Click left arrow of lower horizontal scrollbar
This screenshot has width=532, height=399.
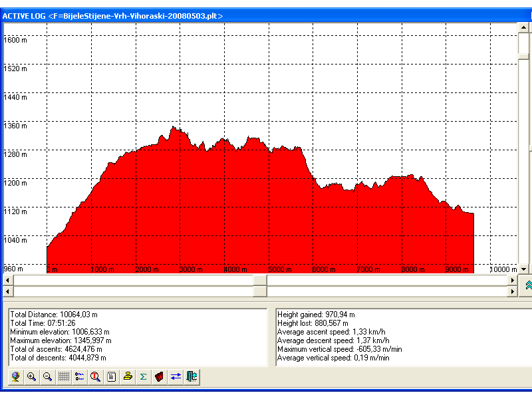click(x=7, y=291)
